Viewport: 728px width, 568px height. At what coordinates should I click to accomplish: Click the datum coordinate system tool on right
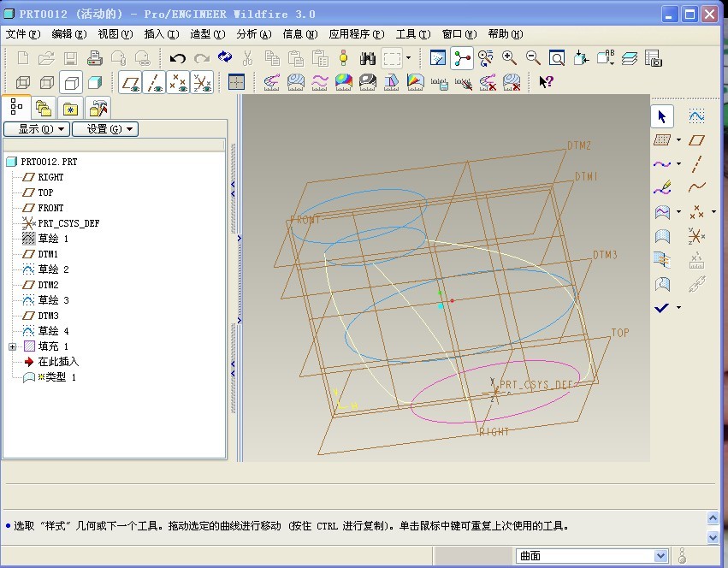pyautogui.click(x=696, y=236)
